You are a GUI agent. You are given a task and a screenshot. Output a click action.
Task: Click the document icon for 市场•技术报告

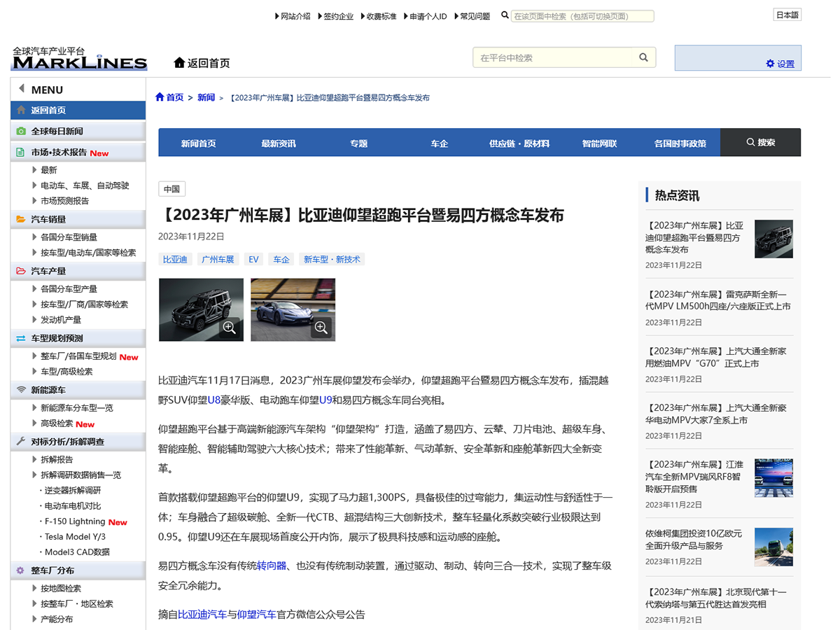coord(21,152)
